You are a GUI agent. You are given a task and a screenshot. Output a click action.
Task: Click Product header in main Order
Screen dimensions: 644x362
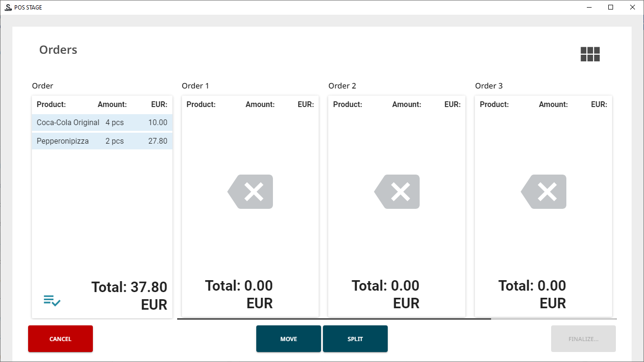51,105
